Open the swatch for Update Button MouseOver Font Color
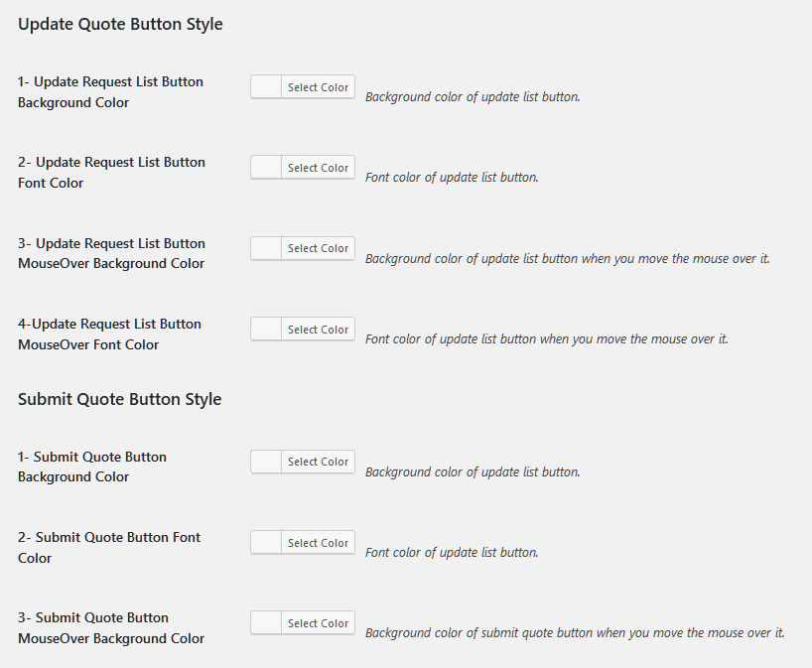The height and width of the screenshot is (668, 812). point(266,330)
